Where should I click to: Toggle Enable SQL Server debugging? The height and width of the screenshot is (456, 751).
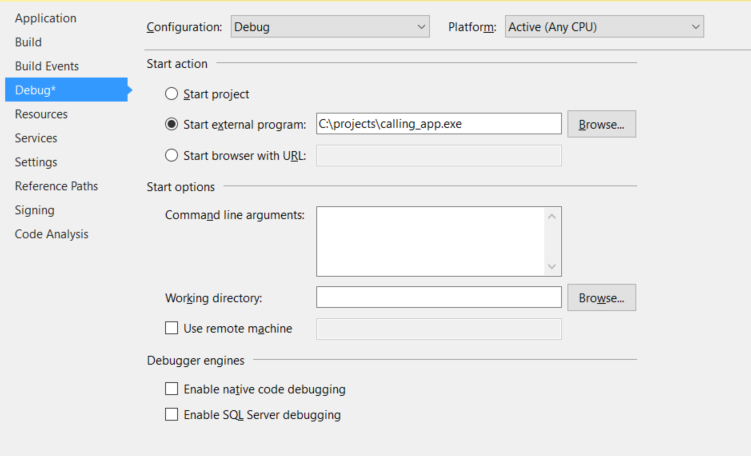coord(172,414)
